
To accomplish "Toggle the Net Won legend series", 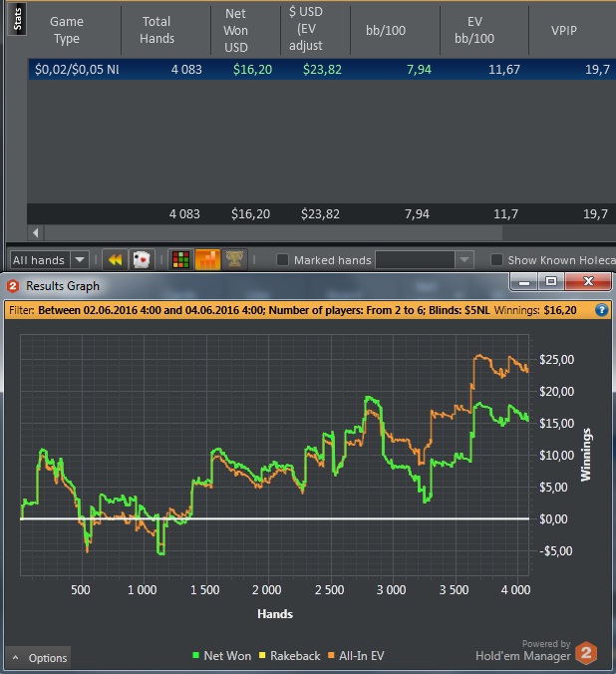I will point(222,655).
